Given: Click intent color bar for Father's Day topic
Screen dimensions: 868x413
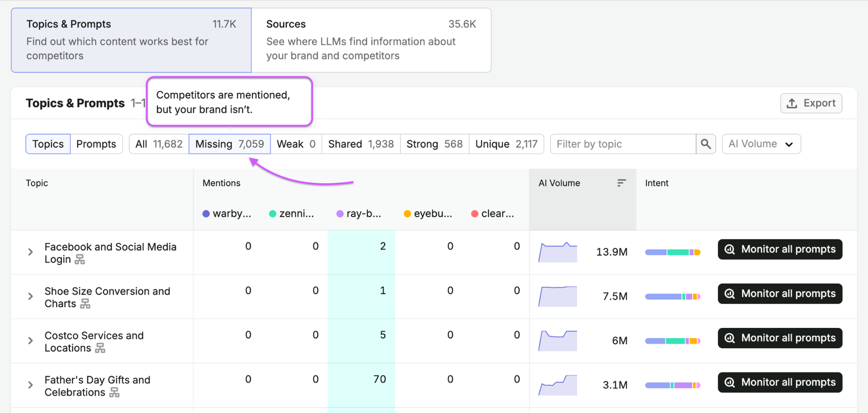Looking at the screenshot, I should [673, 385].
